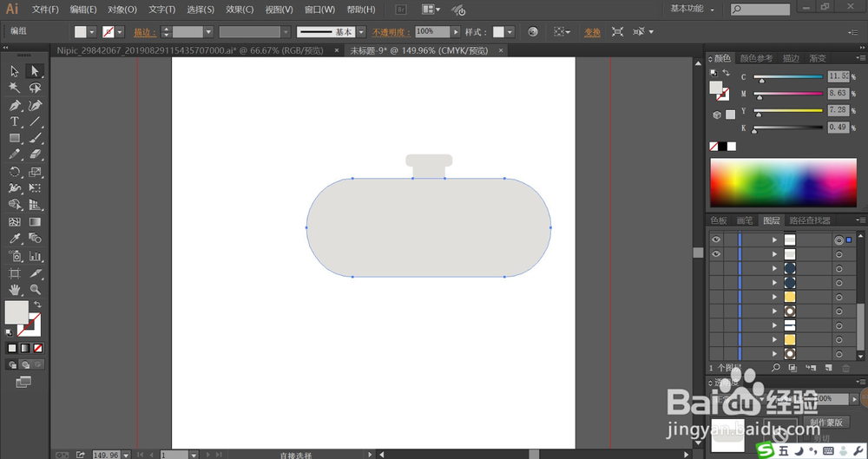Switch to the 渐变 panel tab
This screenshot has width=868, height=459.
[817, 58]
